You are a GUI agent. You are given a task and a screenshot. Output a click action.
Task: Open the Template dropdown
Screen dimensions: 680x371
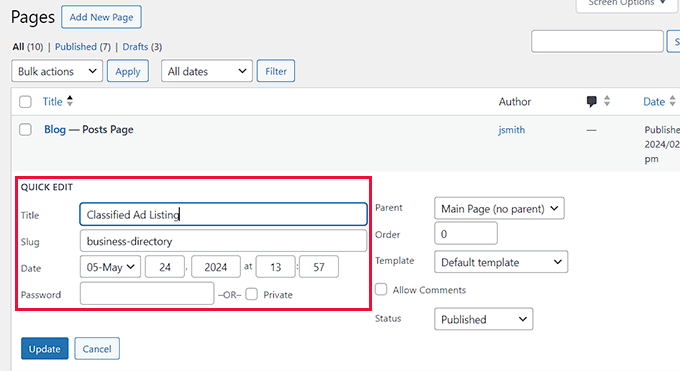(x=501, y=262)
